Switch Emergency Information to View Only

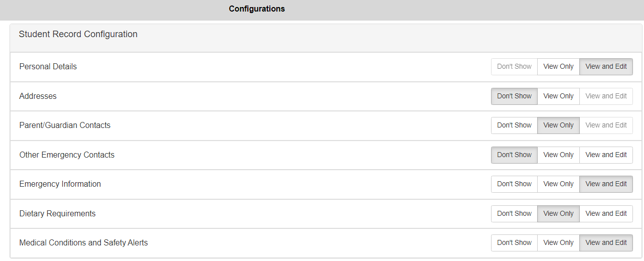[558, 184]
